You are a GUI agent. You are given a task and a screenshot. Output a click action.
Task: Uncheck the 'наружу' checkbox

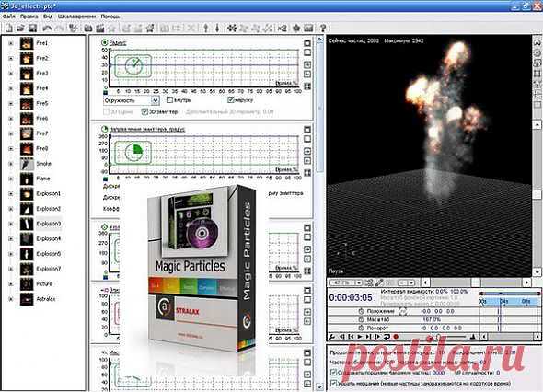(230, 100)
